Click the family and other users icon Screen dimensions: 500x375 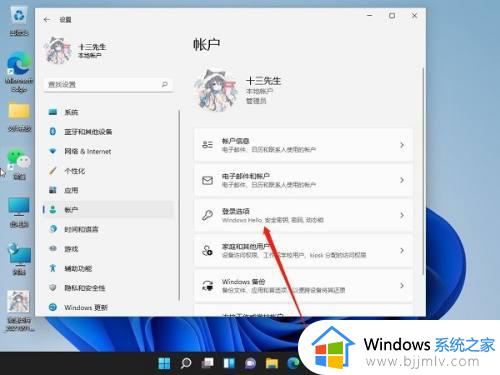tap(207, 250)
